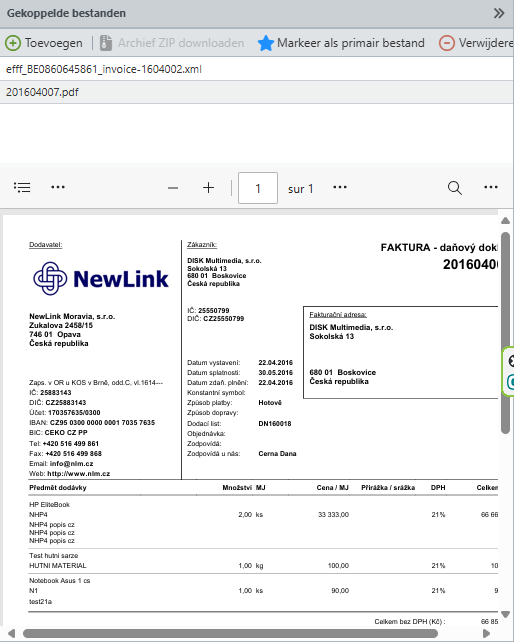Click the vertical scrollbar up arrow
Image resolution: width=514 pixels, height=642 pixels.
pos(505,221)
